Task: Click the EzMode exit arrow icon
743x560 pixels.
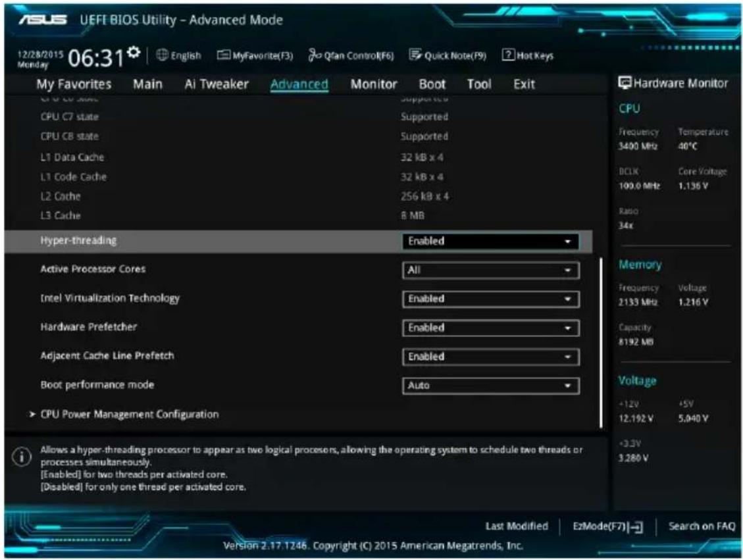Action: pos(636,527)
